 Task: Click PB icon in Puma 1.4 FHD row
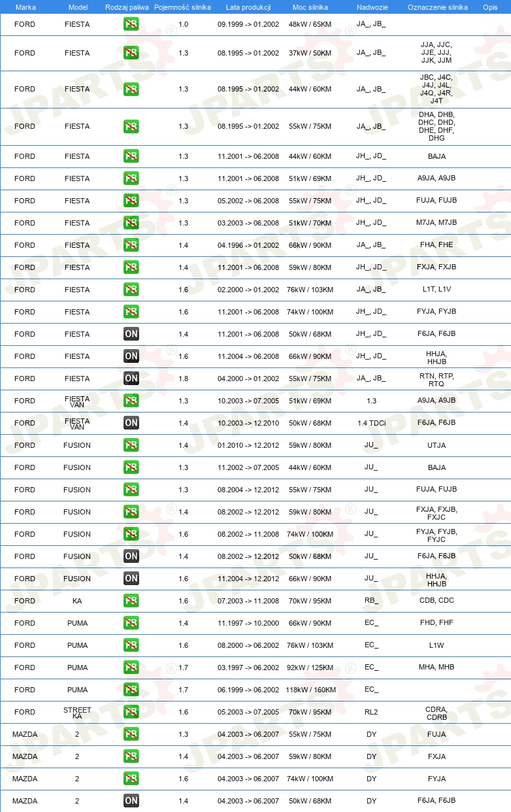pos(131,623)
